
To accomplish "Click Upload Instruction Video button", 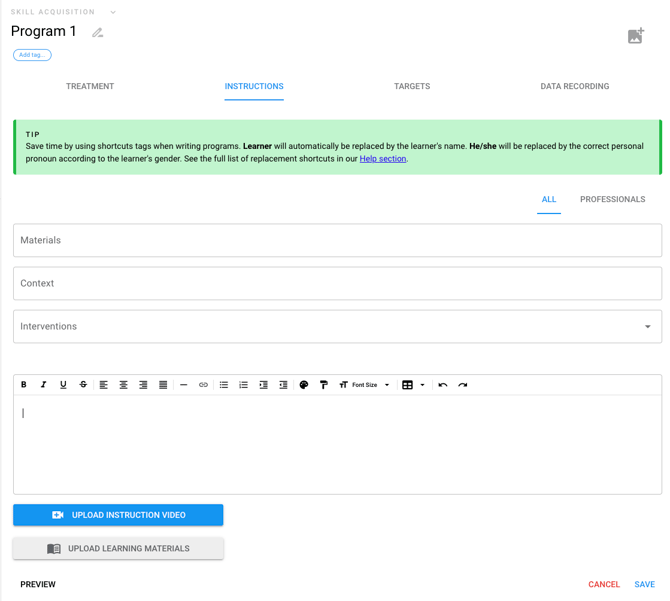I will tap(118, 515).
